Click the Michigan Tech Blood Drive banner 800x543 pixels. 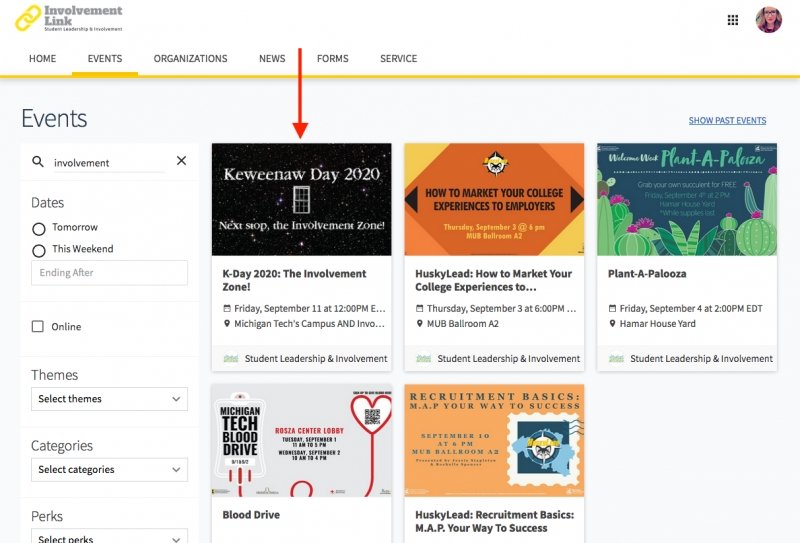click(302, 441)
